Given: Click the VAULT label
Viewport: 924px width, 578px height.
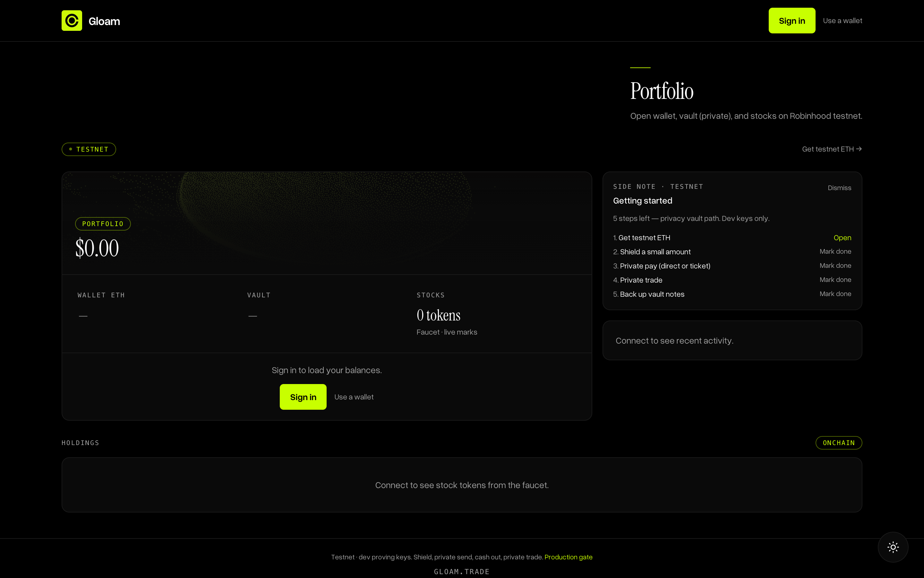Looking at the screenshot, I should click(259, 295).
